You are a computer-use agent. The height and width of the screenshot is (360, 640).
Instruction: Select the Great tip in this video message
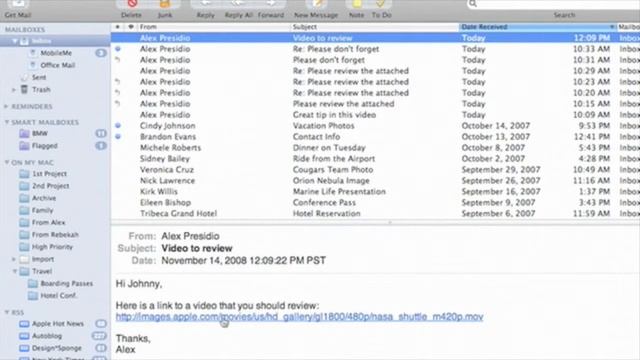click(376, 115)
